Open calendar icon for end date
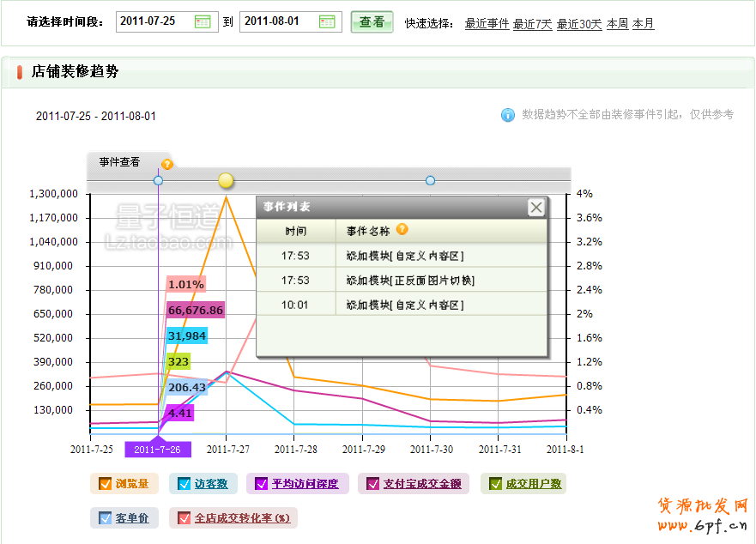The width and height of the screenshot is (756, 544). click(x=327, y=22)
